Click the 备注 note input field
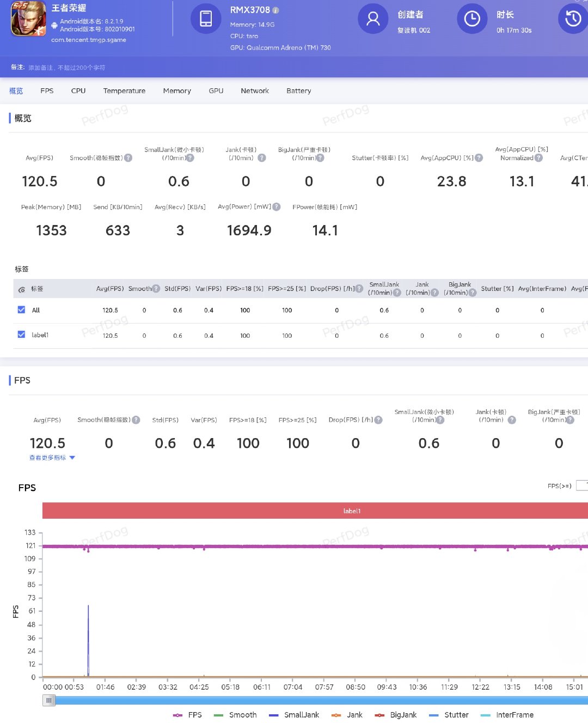588x723 pixels. [66, 68]
